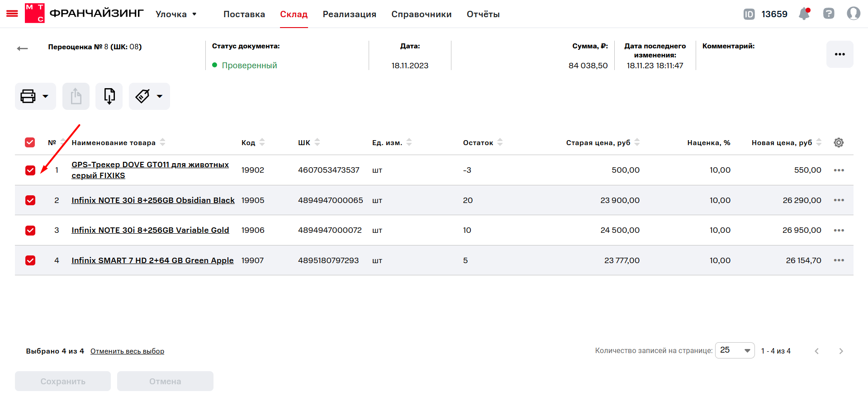Open row actions for Infinix SMART 7
Screen dimensions: 868x401
click(839, 260)
